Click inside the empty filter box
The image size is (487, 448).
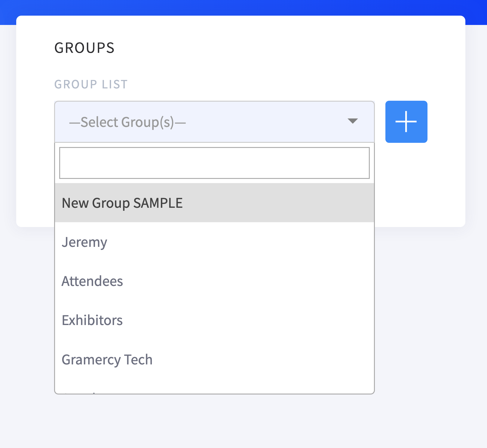tap(214, 163)
